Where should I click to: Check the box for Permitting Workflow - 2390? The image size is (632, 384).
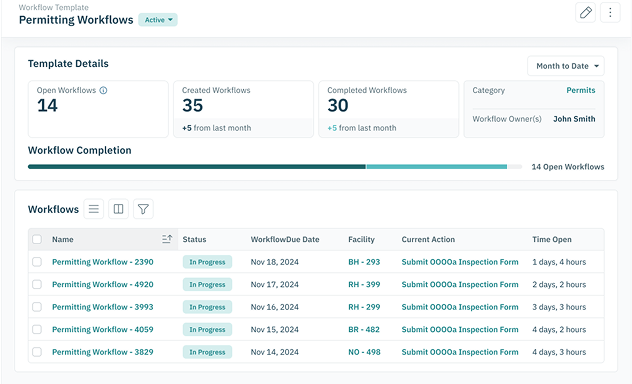point(37,262)
